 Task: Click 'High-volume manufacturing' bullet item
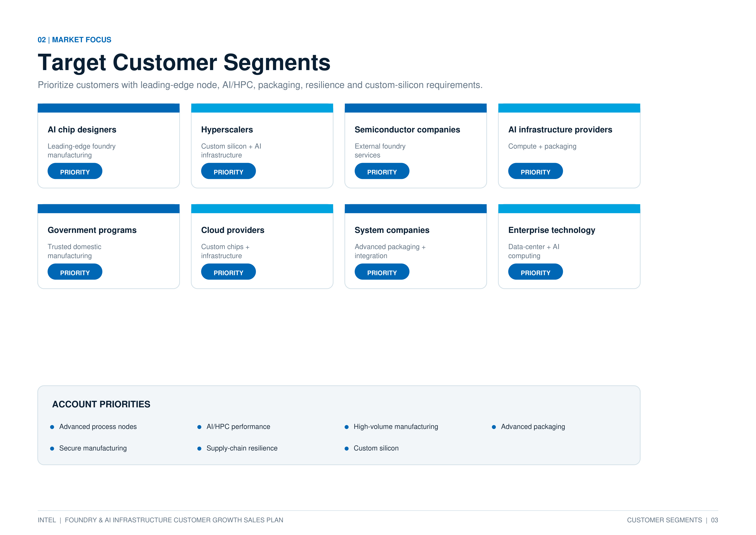click(392, 427)
